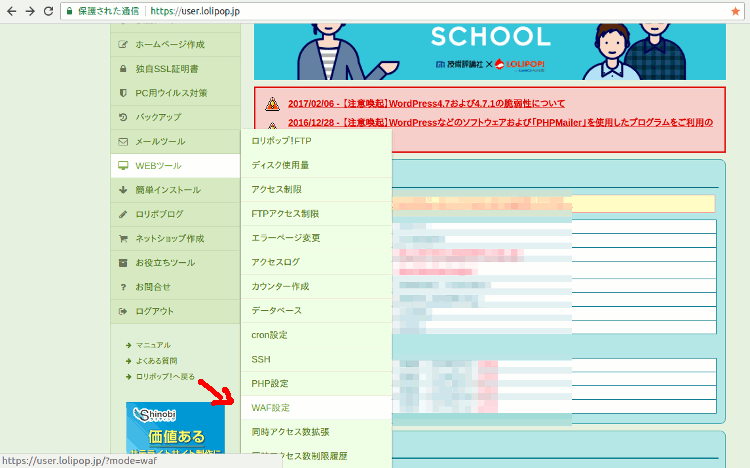Open お役立ちツール in the sidebar
Image resolution: width=750 pixels, height=468 pixels.
click(175, 263)
